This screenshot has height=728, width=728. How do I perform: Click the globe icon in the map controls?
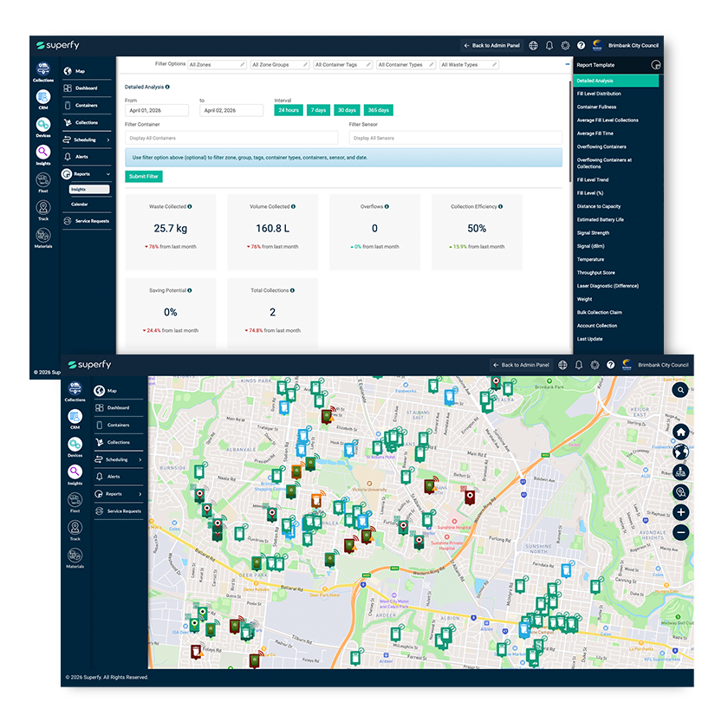click(x=681, y=452)
